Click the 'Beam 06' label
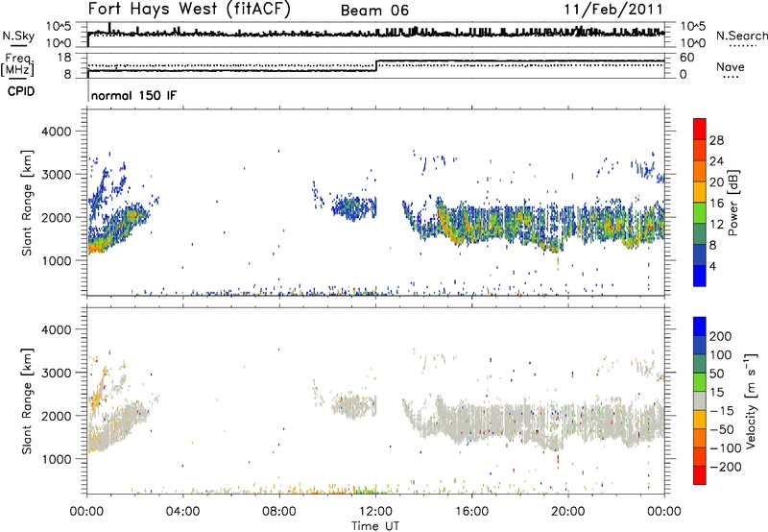Screen dimensions: 768x532 click(374, 11)
